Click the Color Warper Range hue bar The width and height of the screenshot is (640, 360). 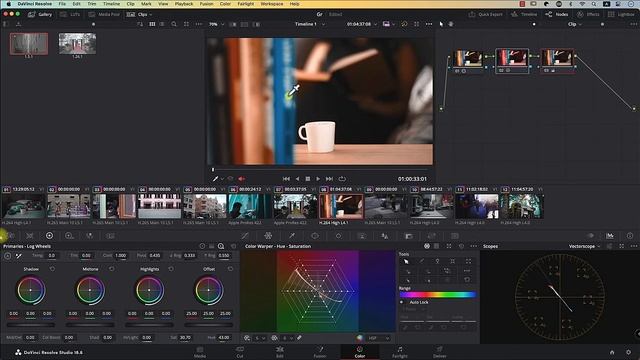(438, 294)
